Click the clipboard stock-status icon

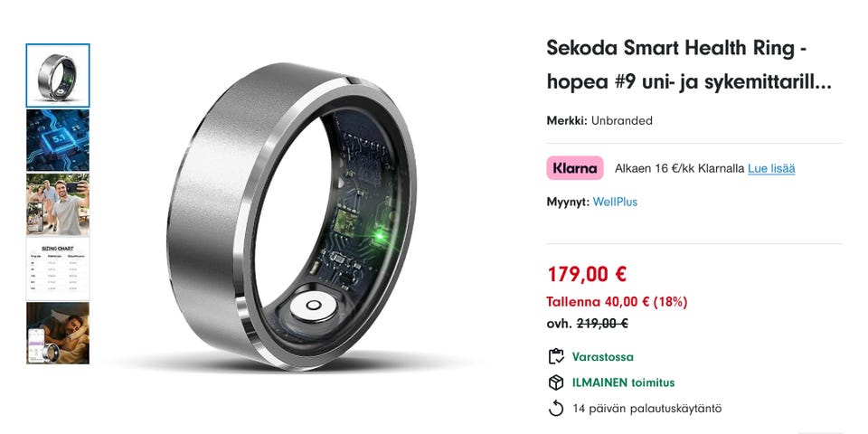click(x=556, y=356)
